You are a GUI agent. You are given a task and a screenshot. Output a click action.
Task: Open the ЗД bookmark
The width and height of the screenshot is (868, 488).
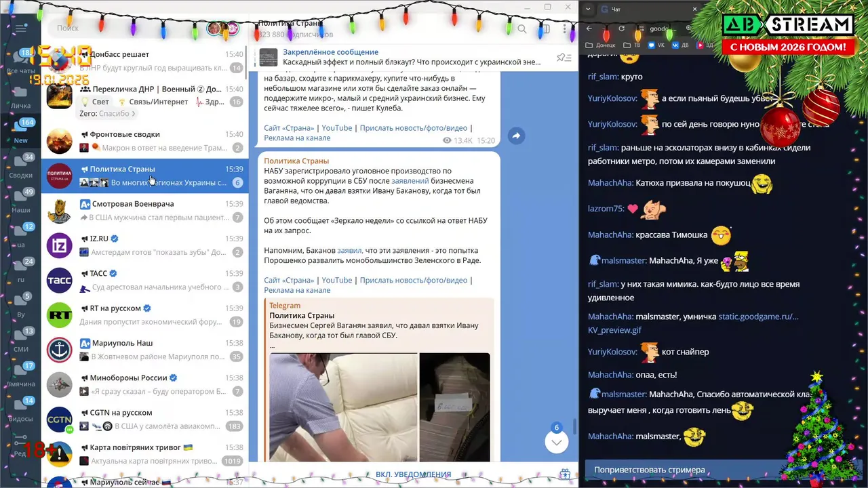(x=705, y=45)
